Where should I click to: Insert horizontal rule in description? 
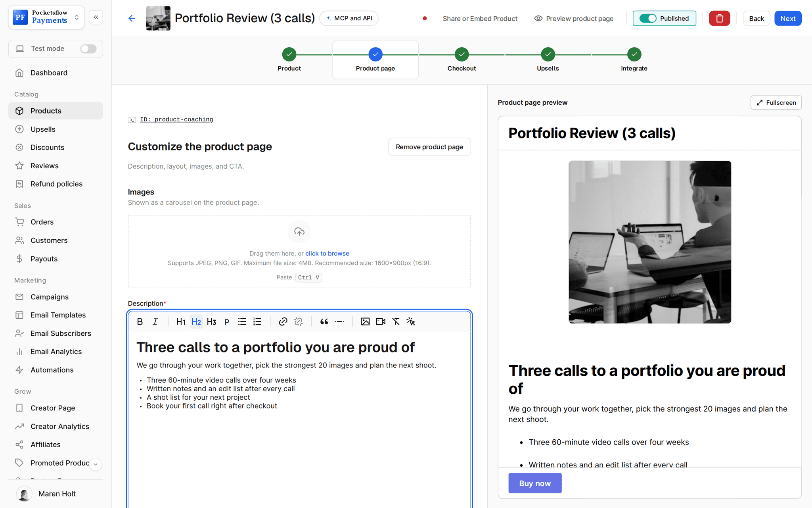339,321
